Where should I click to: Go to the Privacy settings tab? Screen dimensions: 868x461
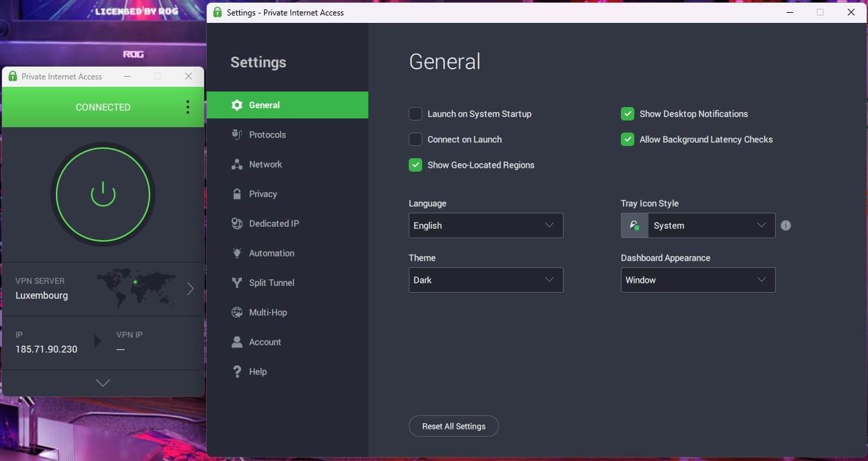click(x=288, y=194)
